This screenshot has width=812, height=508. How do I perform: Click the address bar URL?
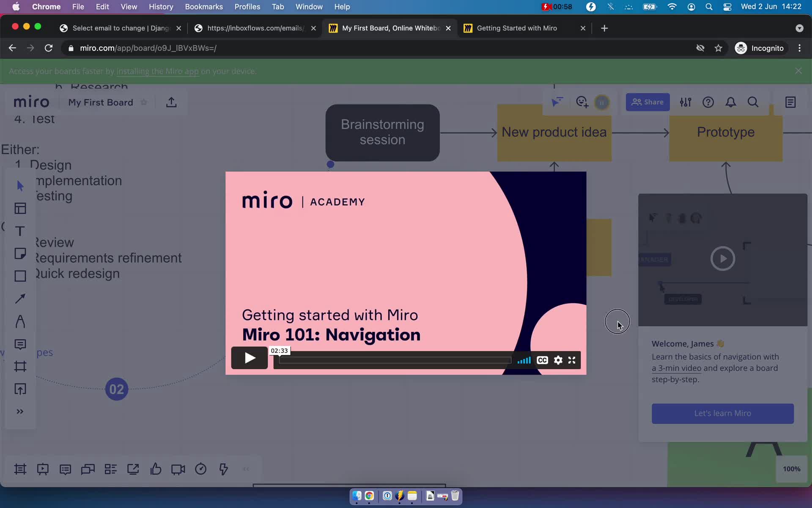coord(148,48)
